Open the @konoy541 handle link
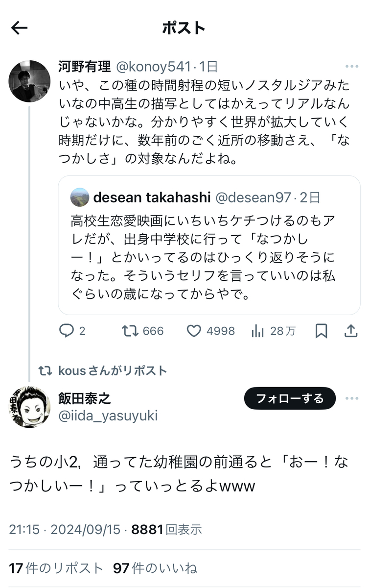 point(152,67)
